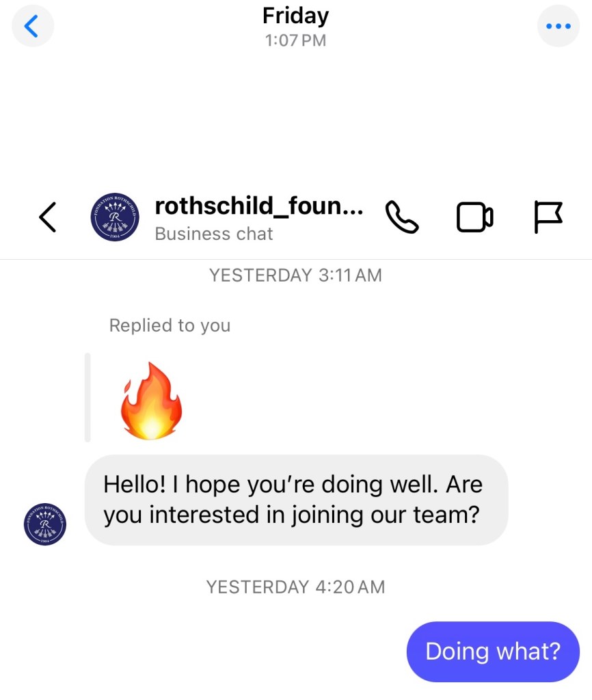Tap the Friday title at top
This screenshot has height=700, width=592.
(x=295, y=16)
